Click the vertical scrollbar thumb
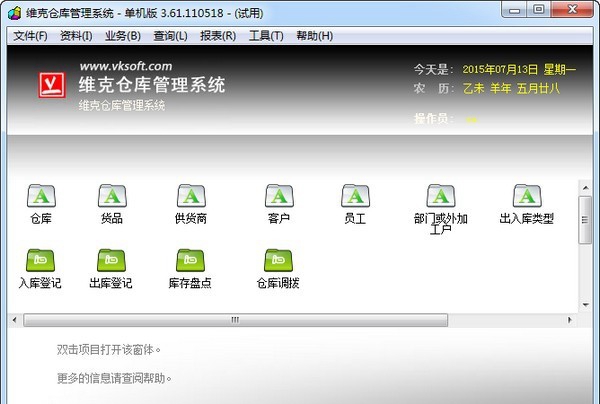 [x=585, y=220]
